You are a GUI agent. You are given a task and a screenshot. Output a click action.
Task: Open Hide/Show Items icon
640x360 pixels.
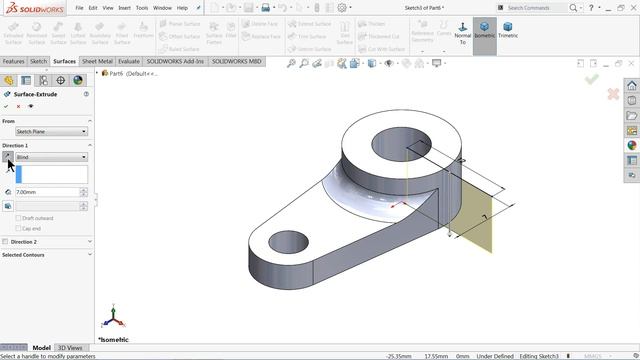click(x=389, y=63)
